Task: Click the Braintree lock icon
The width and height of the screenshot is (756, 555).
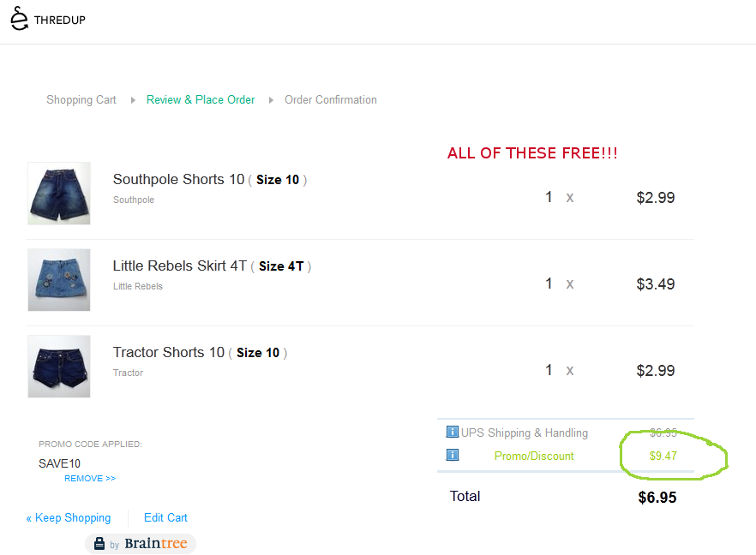Action: (99, 544)
